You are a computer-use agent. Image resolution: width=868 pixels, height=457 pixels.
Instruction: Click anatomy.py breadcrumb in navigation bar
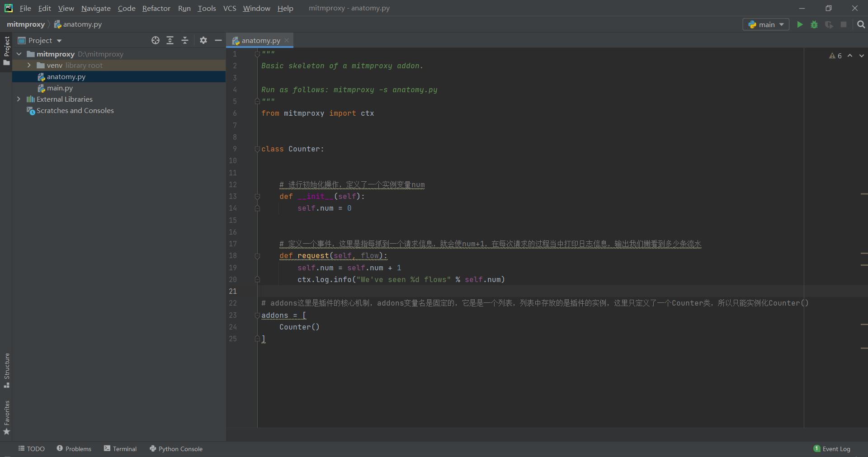click(78, 24)
